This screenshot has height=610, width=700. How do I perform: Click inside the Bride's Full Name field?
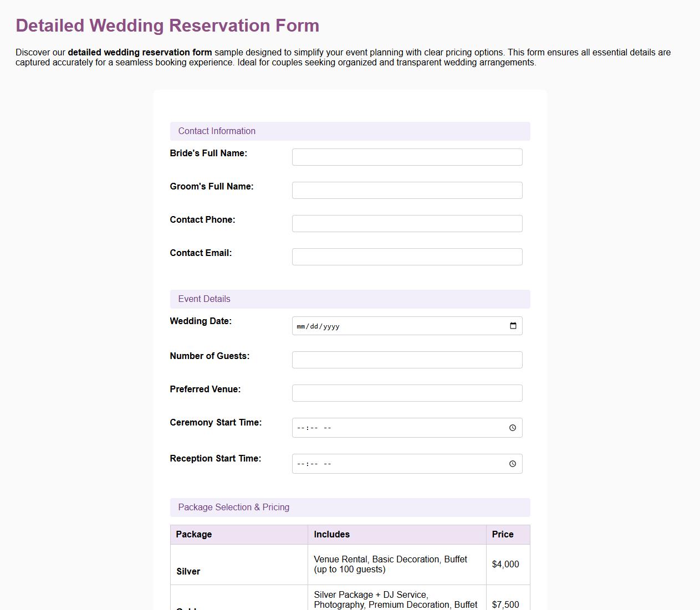point(407,157)
